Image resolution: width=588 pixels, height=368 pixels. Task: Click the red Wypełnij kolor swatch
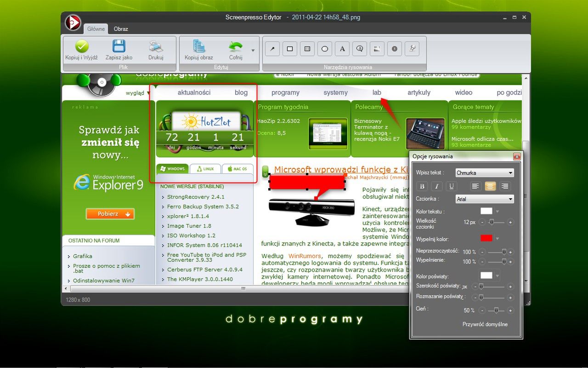[486, 238]
